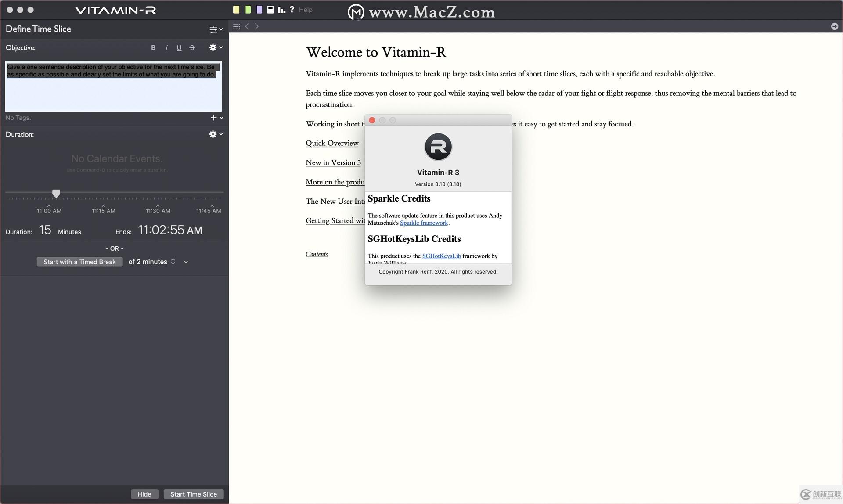Image resolution: width=843 pixels, height=504 pixels.
Task: Click the round arrow icon at top right
Action: tap(834, 27)
